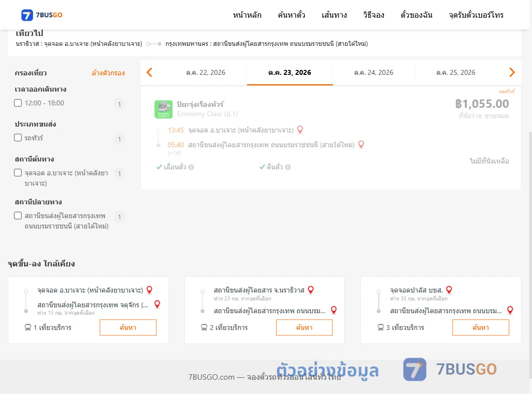The width and height of the screenshot is (532, 394).
Task: Go to previous dates with left arrow
Action: (149, 72)
